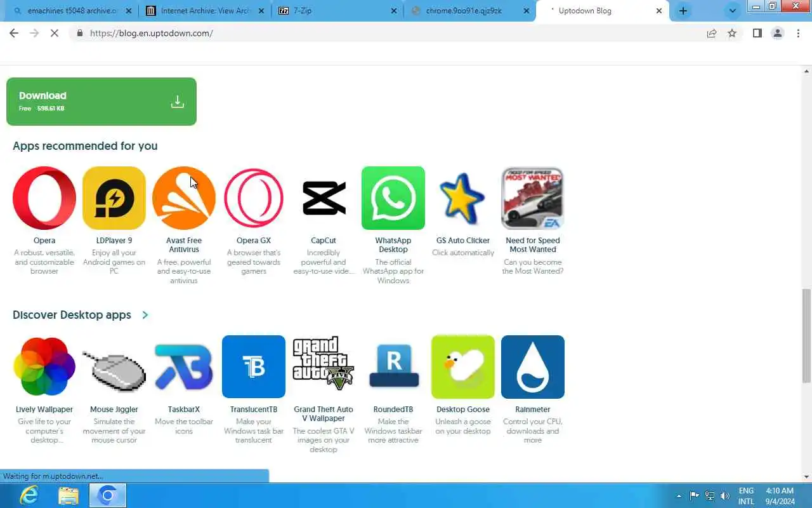Image resolution: width=812 pixels, height=508 pixels.
Task: Close the 7-Zip tab
Action: pos(393,11)
